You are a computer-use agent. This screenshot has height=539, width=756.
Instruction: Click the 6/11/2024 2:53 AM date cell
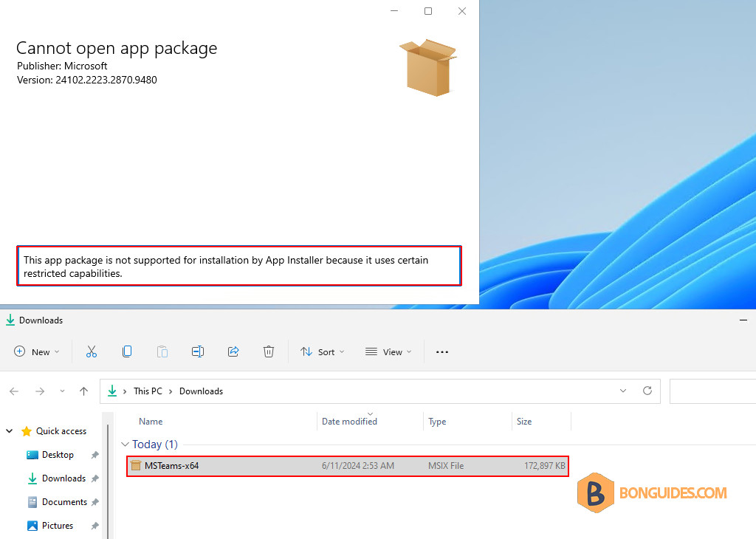click(x=358, y=466)
